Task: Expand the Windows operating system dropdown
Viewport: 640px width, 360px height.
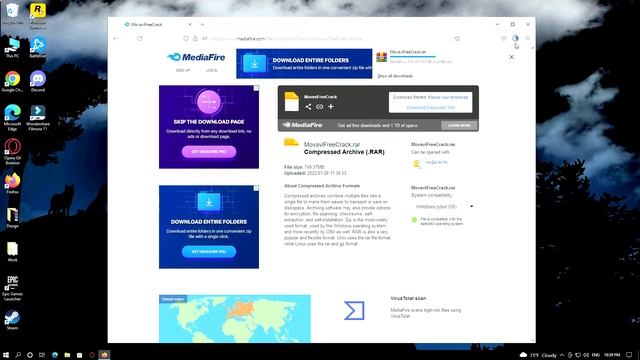Action: click(x=444, y=207)
